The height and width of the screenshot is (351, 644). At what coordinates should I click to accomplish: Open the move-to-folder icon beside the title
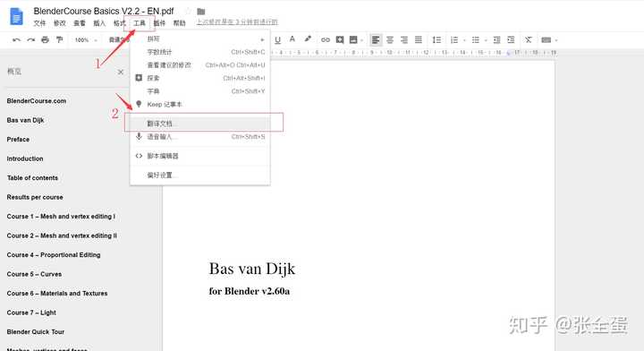tap(201, 12)
